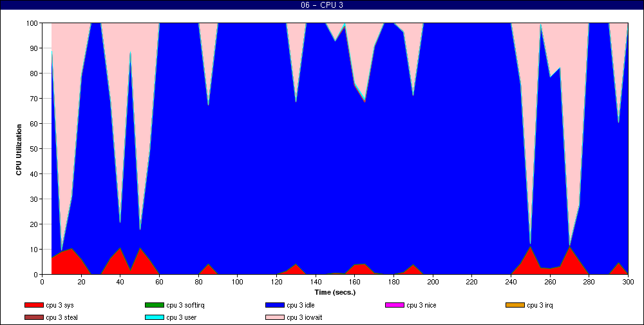
Task: Click the sys peak at 250 seconds
Action: (x=530, y=247)
